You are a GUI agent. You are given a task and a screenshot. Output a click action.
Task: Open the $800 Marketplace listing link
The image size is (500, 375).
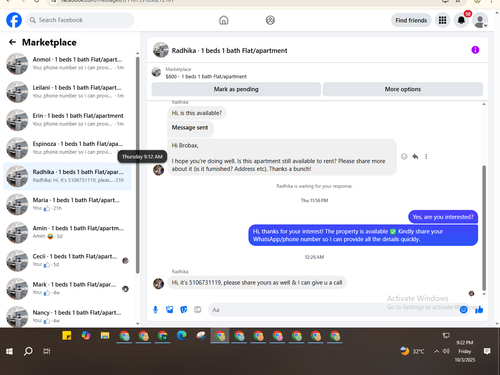(x=206, y=76)
